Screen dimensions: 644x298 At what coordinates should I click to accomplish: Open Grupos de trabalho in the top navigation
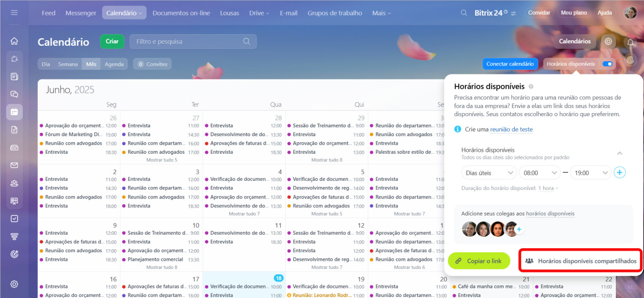[x=335, y=13]
